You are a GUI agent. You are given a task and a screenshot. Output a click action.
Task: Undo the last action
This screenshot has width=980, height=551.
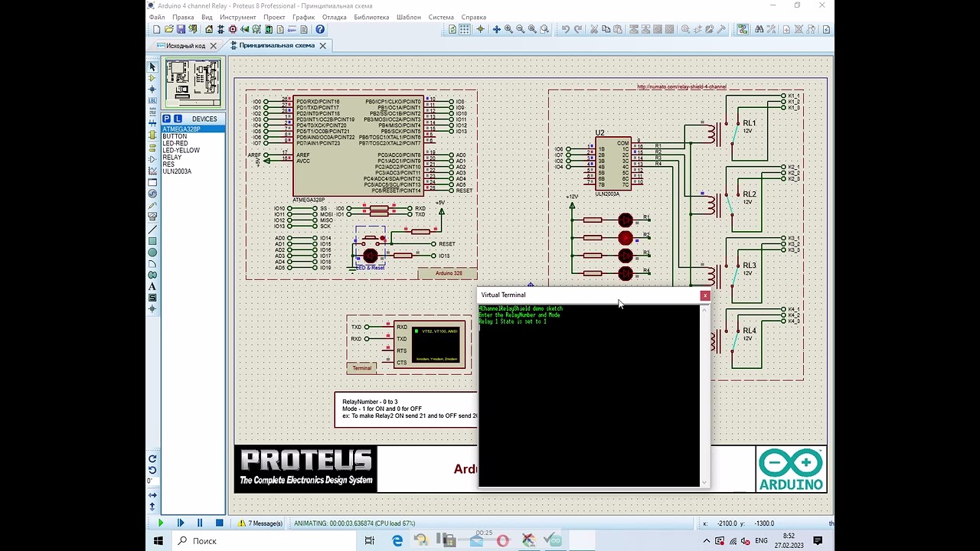click(x=566, y=29)
